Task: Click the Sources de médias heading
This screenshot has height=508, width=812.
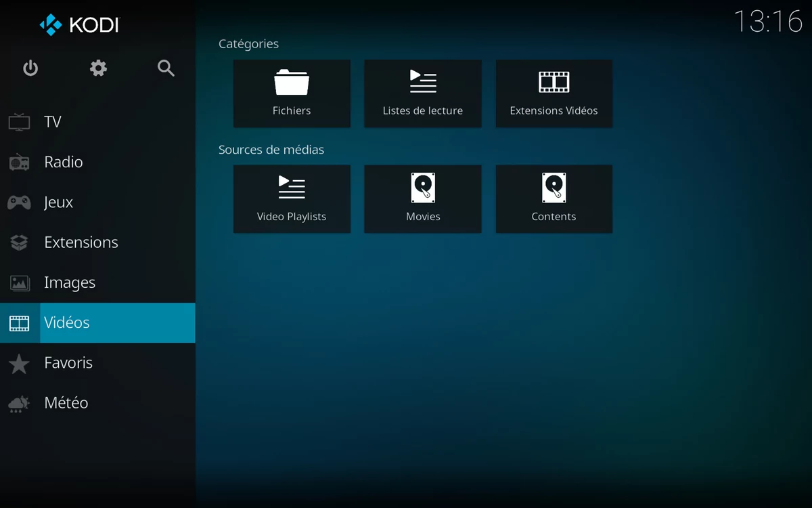Action: point(271,150)
